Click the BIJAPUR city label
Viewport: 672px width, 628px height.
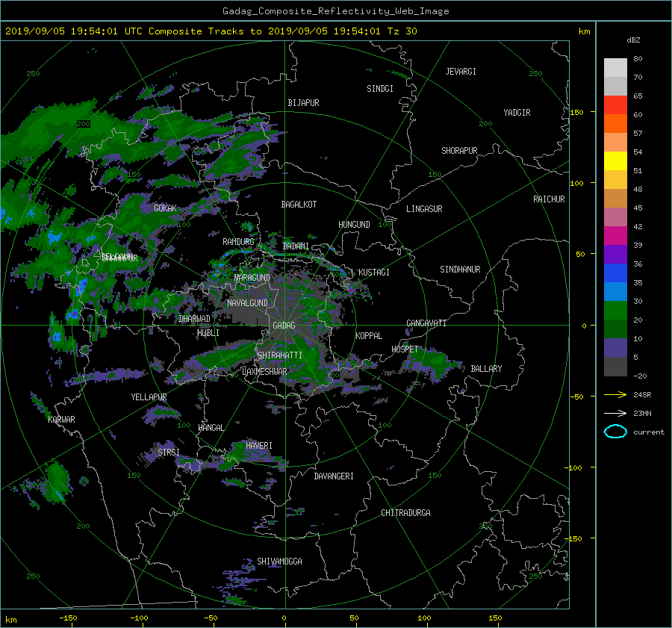303,103
